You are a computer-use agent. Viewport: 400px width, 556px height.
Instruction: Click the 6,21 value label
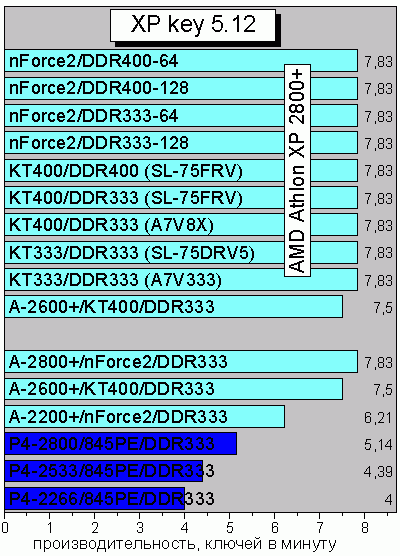(378, 418)
